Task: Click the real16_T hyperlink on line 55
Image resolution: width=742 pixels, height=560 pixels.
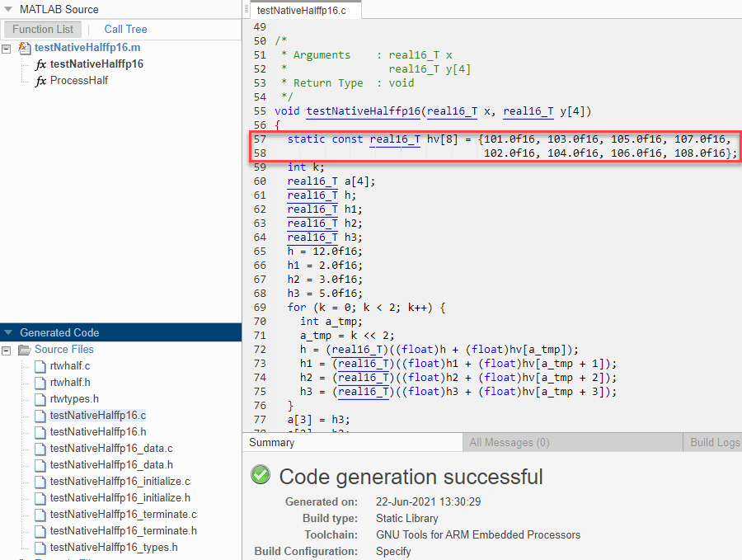Action: 452,111
